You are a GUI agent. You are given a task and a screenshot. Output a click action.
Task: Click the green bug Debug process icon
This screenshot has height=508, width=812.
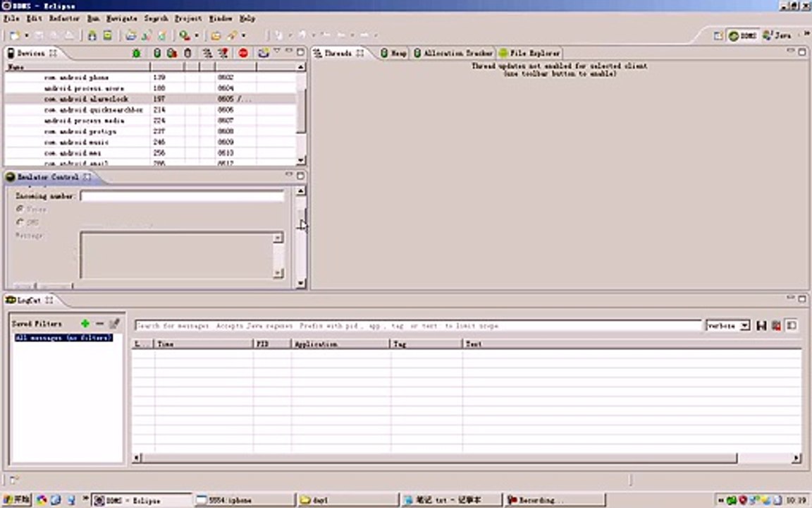pyautogui.click(x=136, y=54)
